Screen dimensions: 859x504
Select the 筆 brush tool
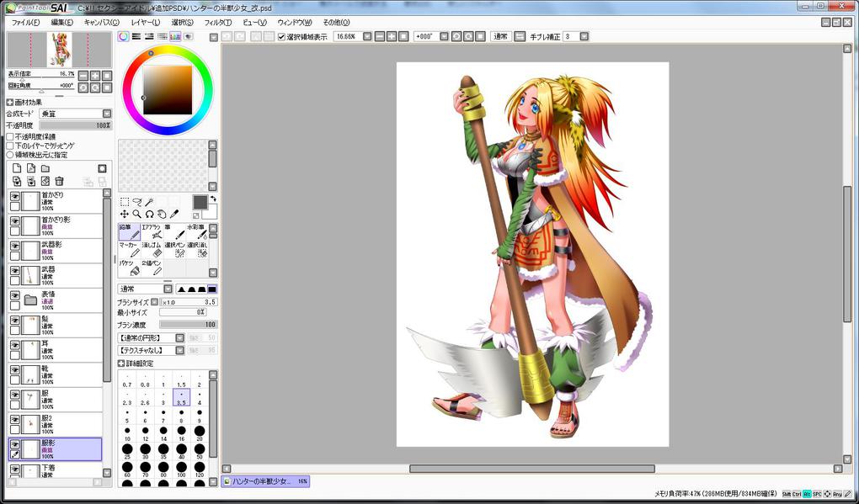[x=174, y=232]
